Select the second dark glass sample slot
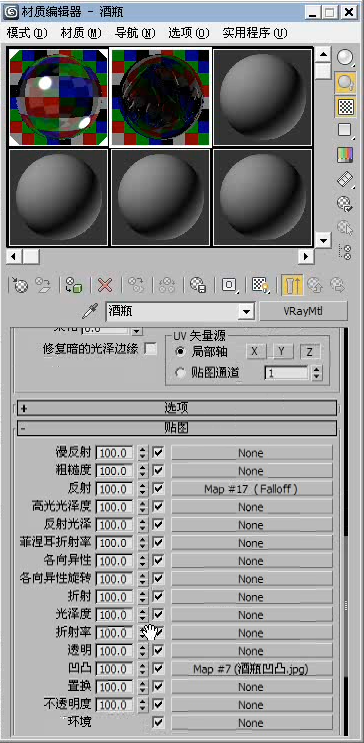Screen dimensions: 364x743 click(160, 98)
